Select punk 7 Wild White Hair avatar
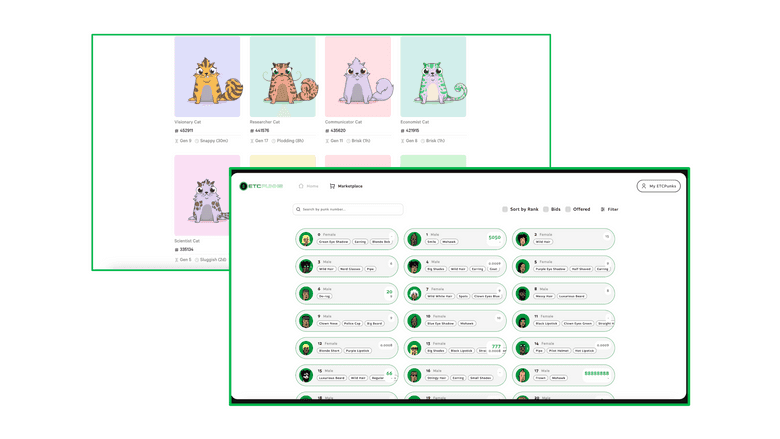The image size is (780, 439). [414, 294]
